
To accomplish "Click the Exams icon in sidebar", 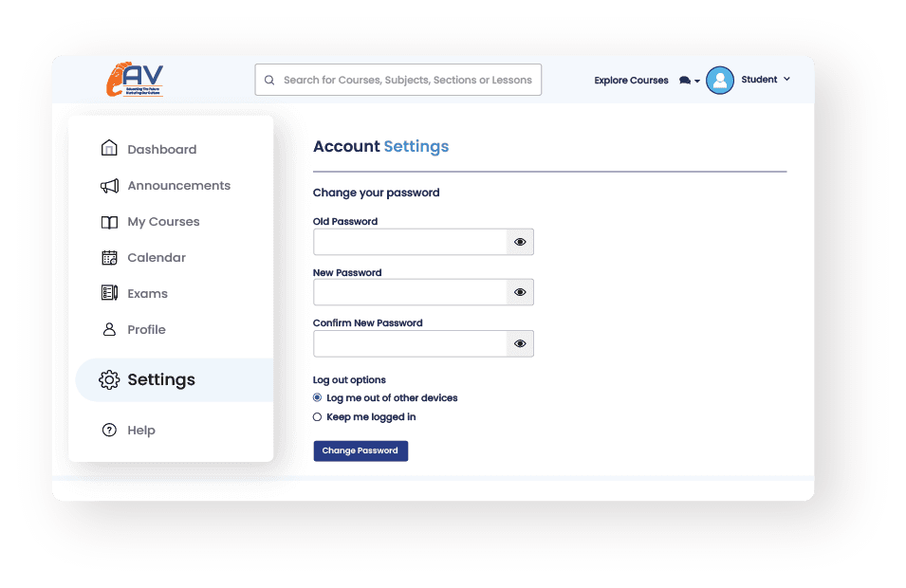I will (109, 293).
